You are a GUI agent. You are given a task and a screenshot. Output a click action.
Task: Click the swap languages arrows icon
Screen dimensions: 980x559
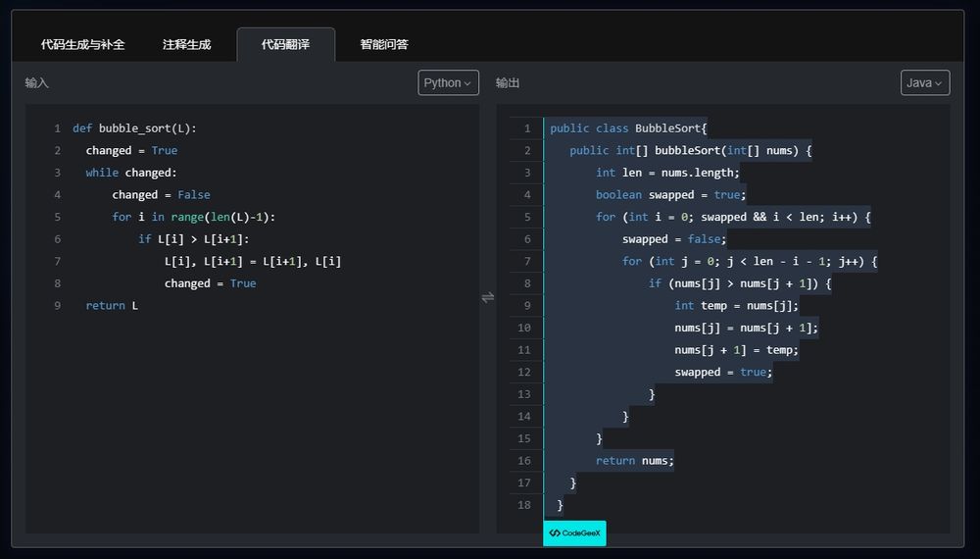point(487,297)
